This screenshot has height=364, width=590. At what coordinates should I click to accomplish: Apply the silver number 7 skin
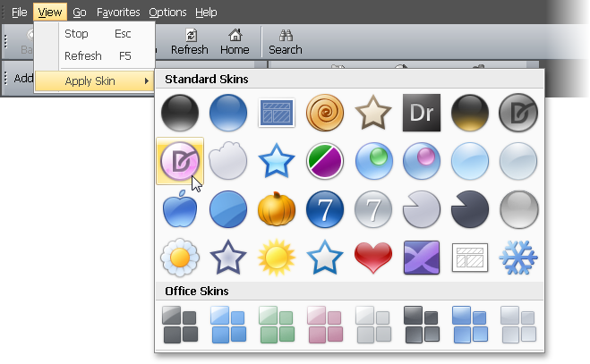click(373, 209)
